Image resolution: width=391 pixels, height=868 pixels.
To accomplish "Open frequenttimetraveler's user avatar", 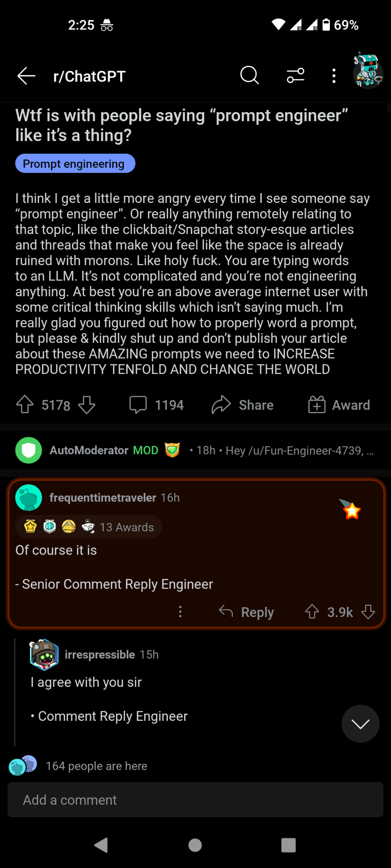I will (29, 498).
